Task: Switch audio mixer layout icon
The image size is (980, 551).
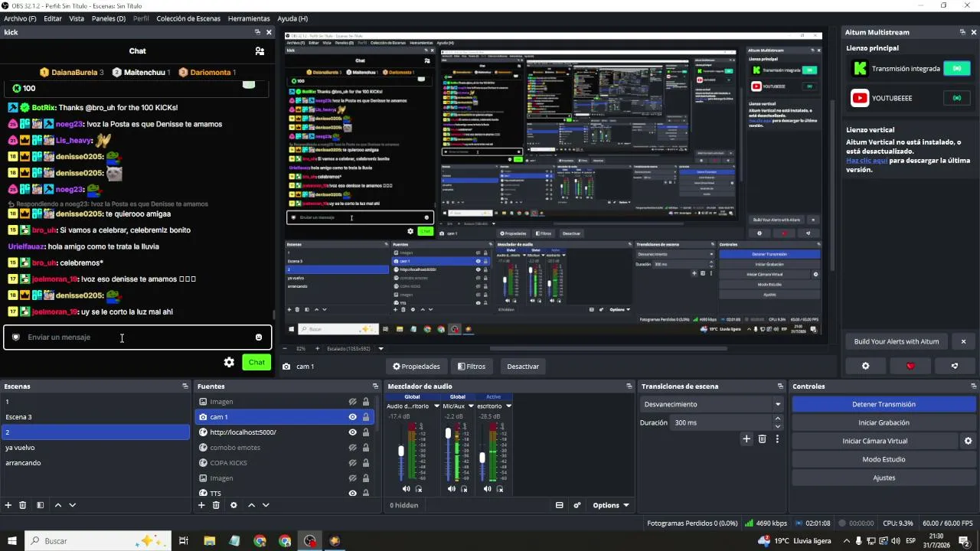Action: pyautogui.click(x=560, y=505)
